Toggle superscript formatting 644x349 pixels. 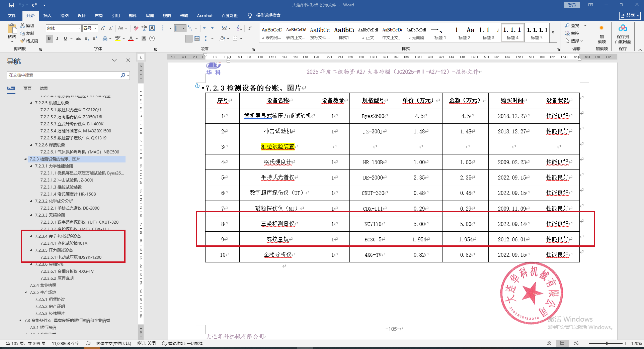pyautogui.click(x=95, y=38)
